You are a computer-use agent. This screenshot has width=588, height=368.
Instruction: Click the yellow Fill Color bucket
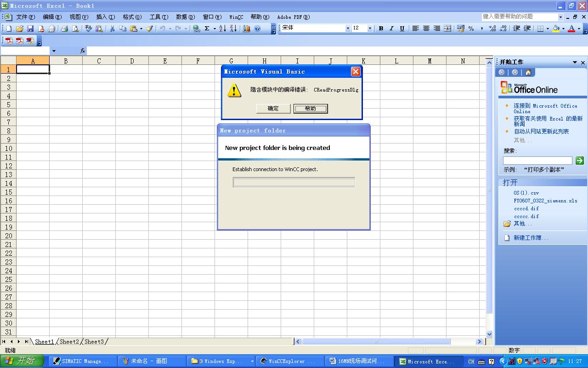(x=556, y=29)
